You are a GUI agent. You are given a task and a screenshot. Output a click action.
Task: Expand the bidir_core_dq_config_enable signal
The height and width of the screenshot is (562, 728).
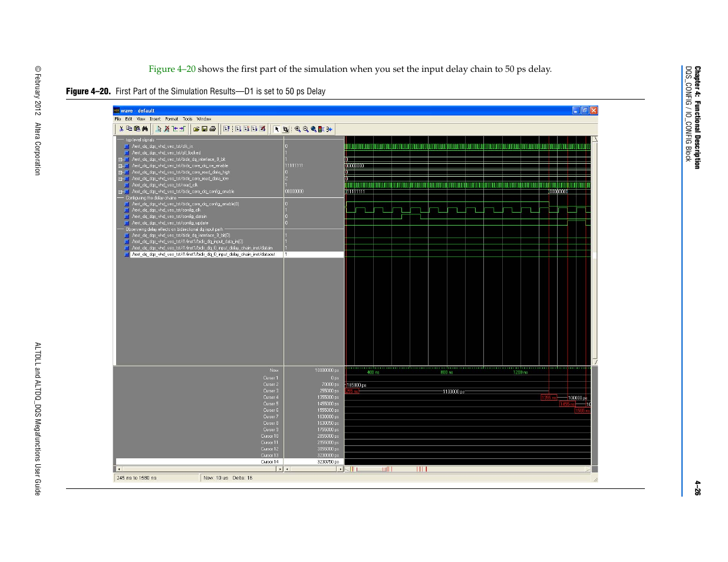pyautogui.click(x=120, y=191)
